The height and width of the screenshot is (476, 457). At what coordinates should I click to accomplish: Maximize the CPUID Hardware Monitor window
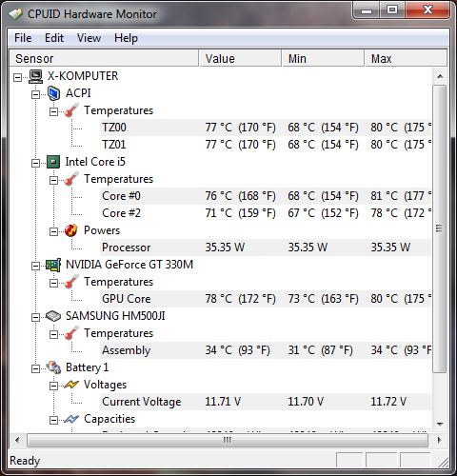[392, 10]
